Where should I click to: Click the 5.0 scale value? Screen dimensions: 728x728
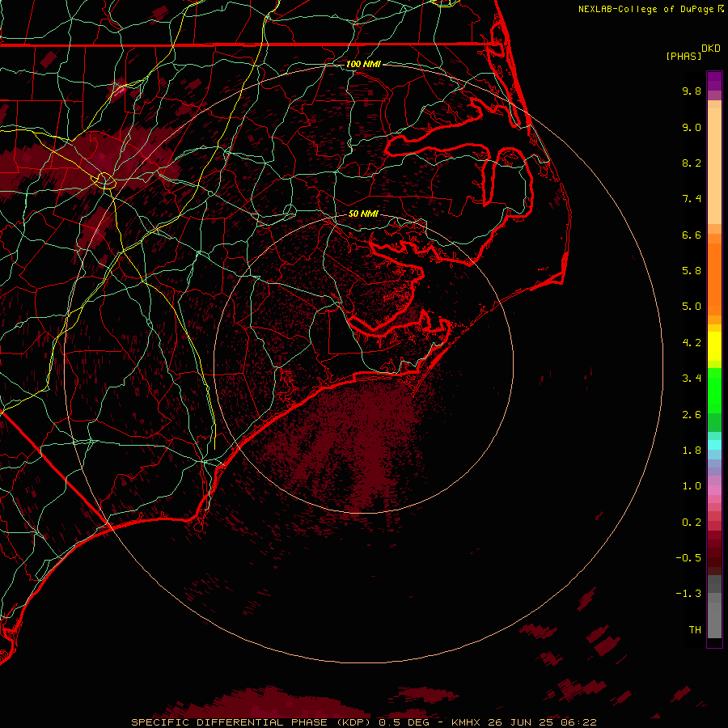pos(692,307)
